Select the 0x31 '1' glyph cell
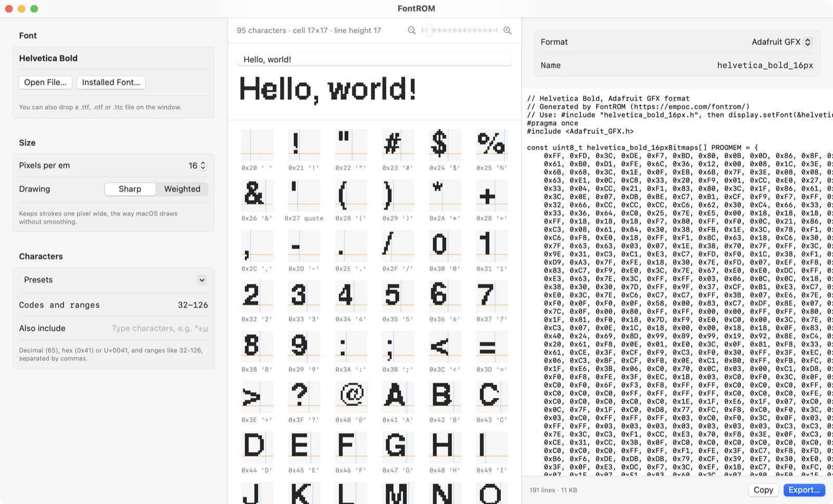Screen dimensions: 833x504 pos(492,251)
